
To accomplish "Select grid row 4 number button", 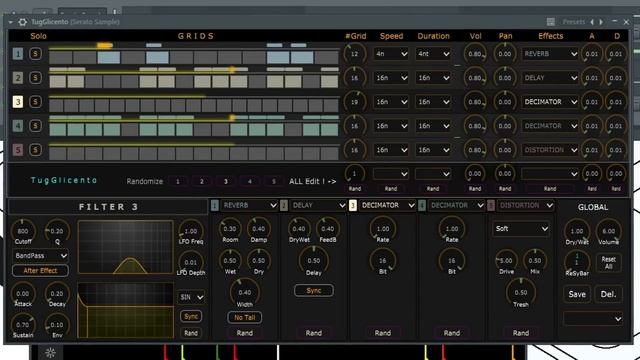I will tap(18, 126).
